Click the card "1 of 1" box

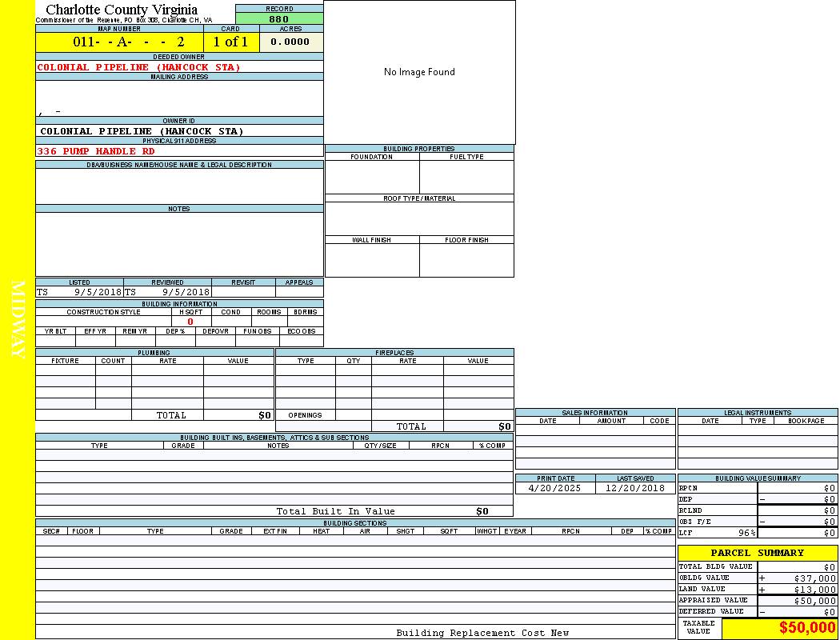click(230, 42)
